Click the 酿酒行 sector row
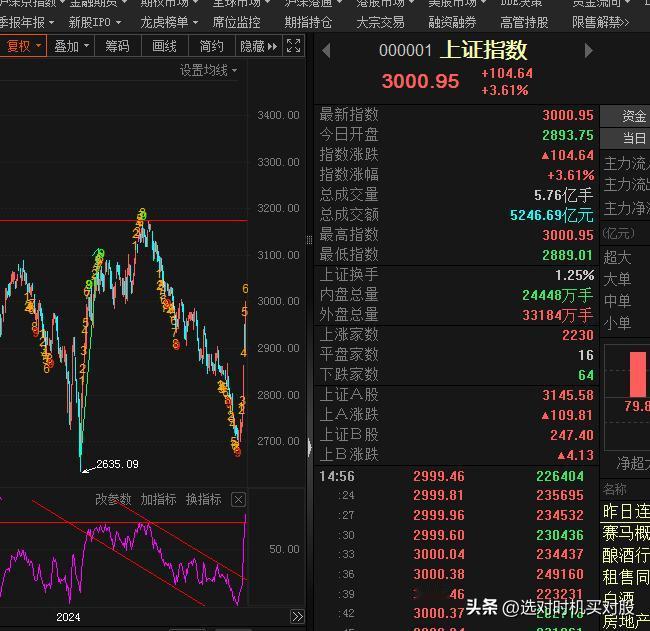The width and height of the screenshot is (650, 631). pyautogui.click(x=626, y=555)
